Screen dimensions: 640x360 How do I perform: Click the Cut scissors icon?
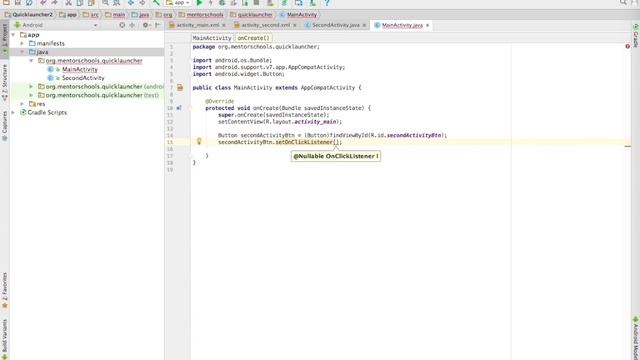(x=69, y=2)
